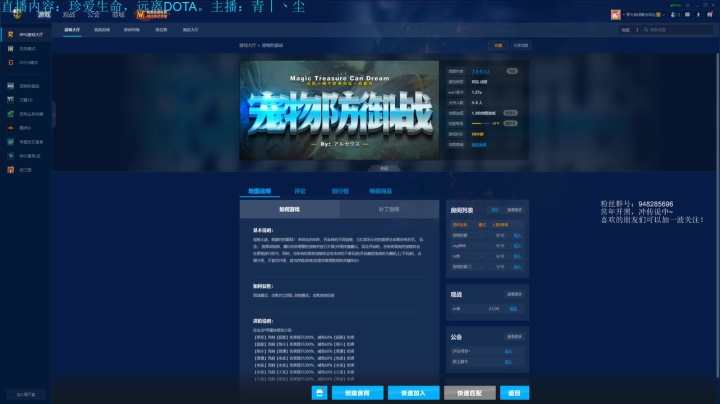
Task: Click the orange favorite button above the banner
Action: tap(498, 45)
